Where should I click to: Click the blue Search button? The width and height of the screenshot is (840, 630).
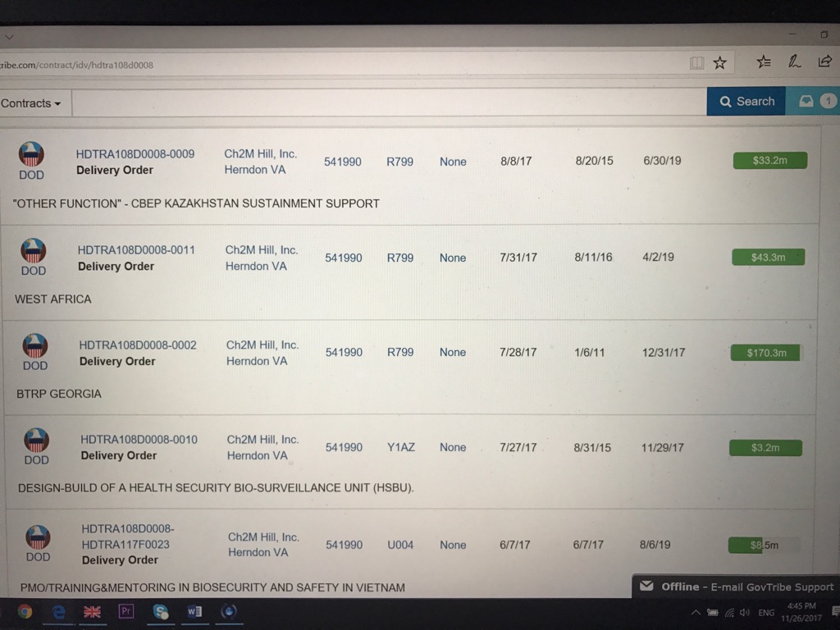click(746, 101)
